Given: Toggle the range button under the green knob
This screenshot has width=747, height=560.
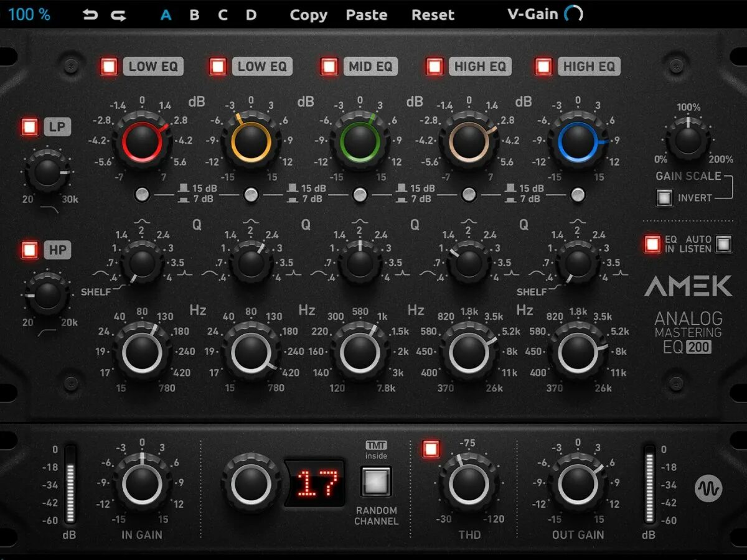Looking at the screenshot, I should tap(360, 195).
